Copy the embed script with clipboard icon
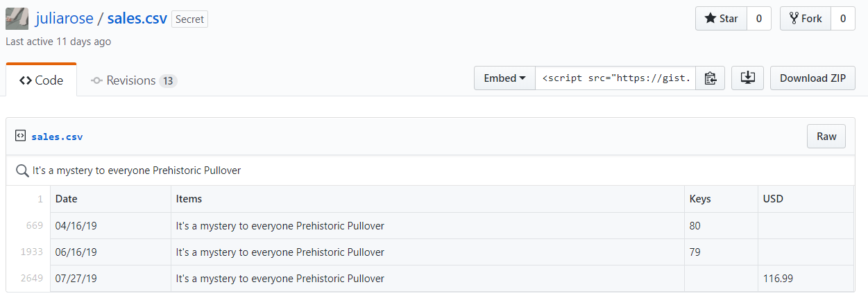868x305 pixels. click(710, 78)
